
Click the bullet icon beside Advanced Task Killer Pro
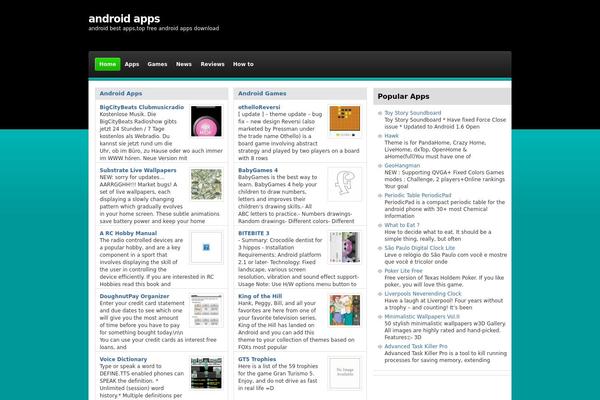[x=380, y=346]
